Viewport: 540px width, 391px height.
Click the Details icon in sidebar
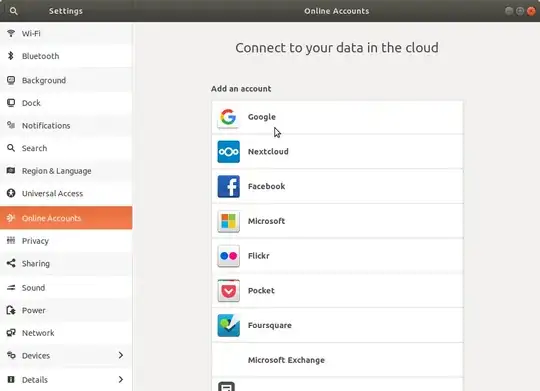tap(11, 380)
